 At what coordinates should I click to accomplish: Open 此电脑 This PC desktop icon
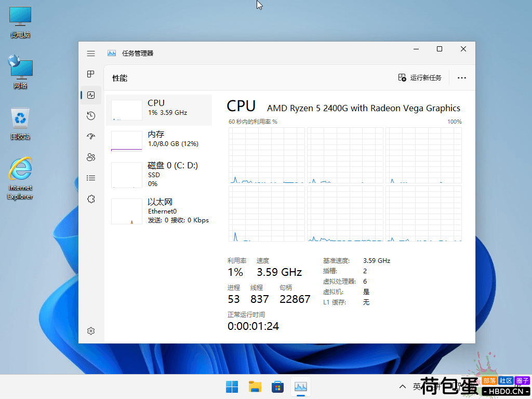point(20,22)
